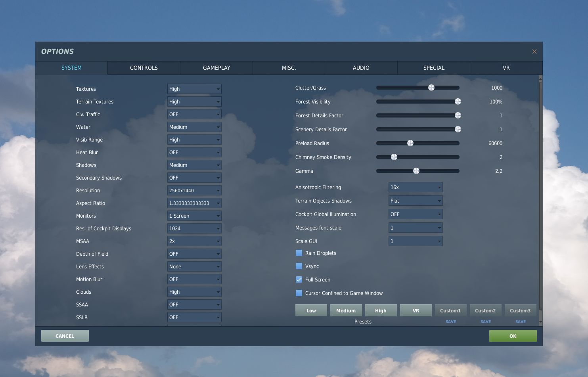Click the Preload Radius slider handle
The height and width of the screenshot is (377, 588).
[x=410, y=143]
